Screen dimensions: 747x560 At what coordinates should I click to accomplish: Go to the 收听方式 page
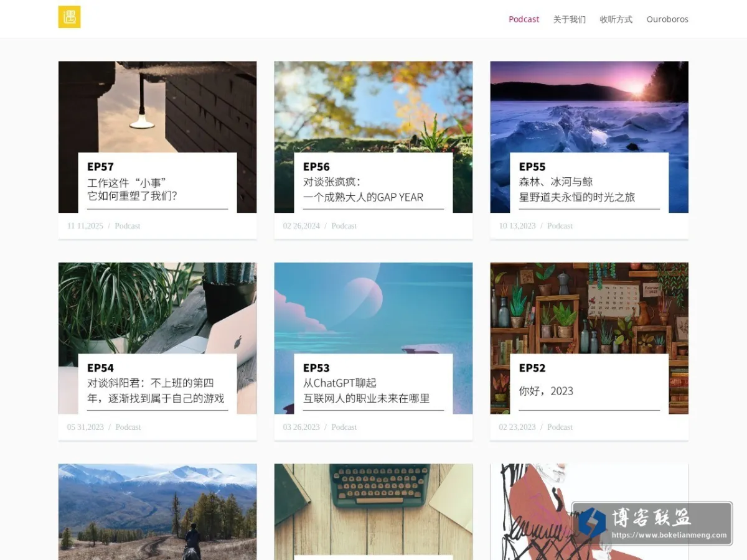point(616,19)
